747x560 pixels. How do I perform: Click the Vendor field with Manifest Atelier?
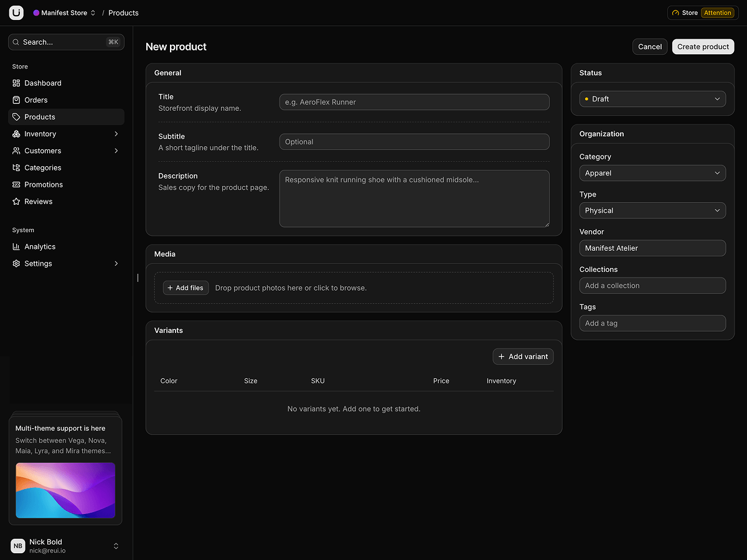652,248
